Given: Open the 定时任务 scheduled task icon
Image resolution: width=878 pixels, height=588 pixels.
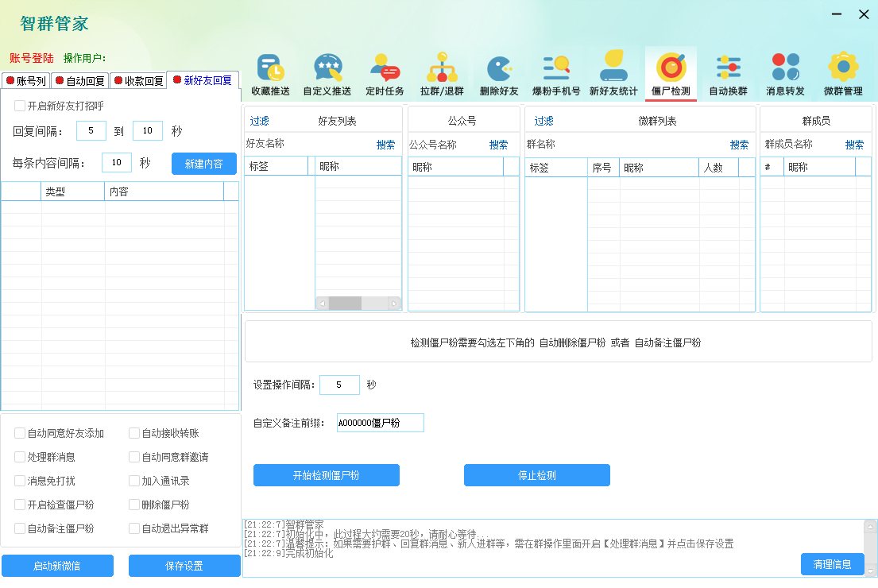Looking at the screenshot, I should click(385, 68).
